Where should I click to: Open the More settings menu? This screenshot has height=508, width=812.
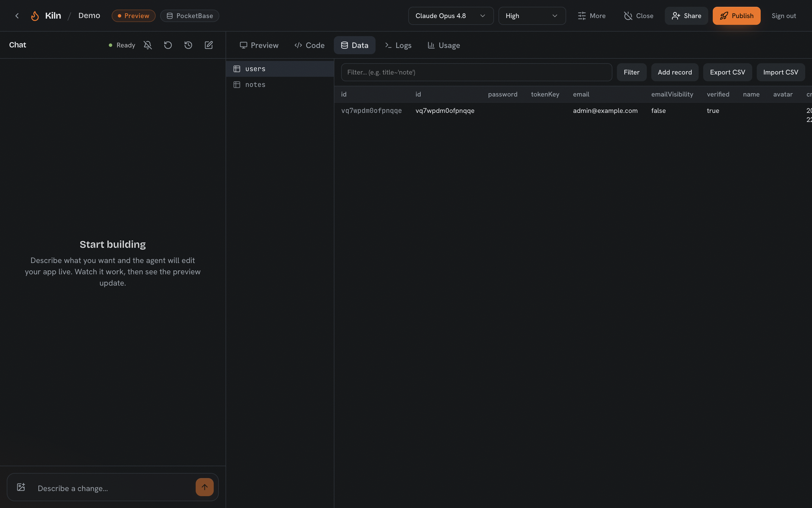pos(592,16)
